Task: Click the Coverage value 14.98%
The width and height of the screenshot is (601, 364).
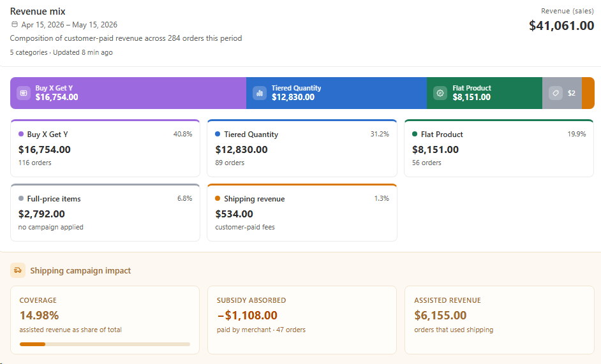Action: [39, 316]
